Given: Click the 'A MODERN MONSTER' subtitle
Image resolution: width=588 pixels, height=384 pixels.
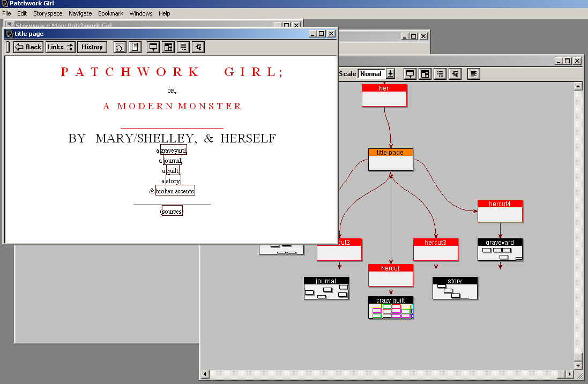Looking at the screenshot, I should pyautogui.click(x=172, y=106).
